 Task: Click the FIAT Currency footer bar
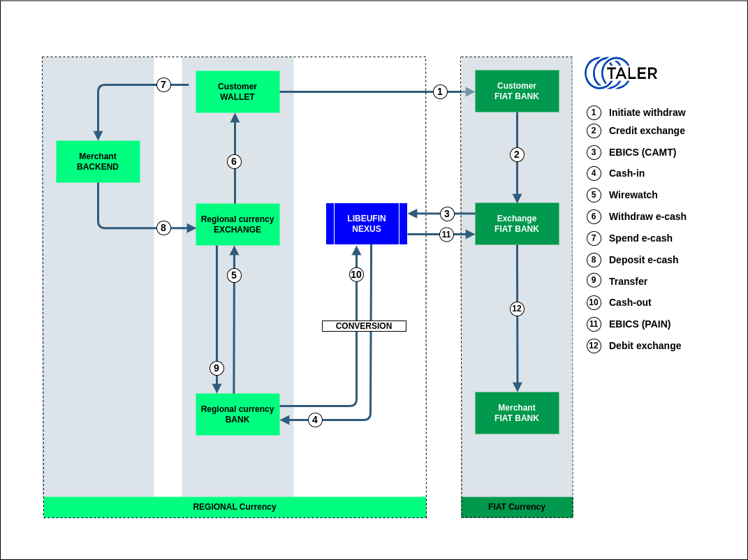click(x=517, y=507)
